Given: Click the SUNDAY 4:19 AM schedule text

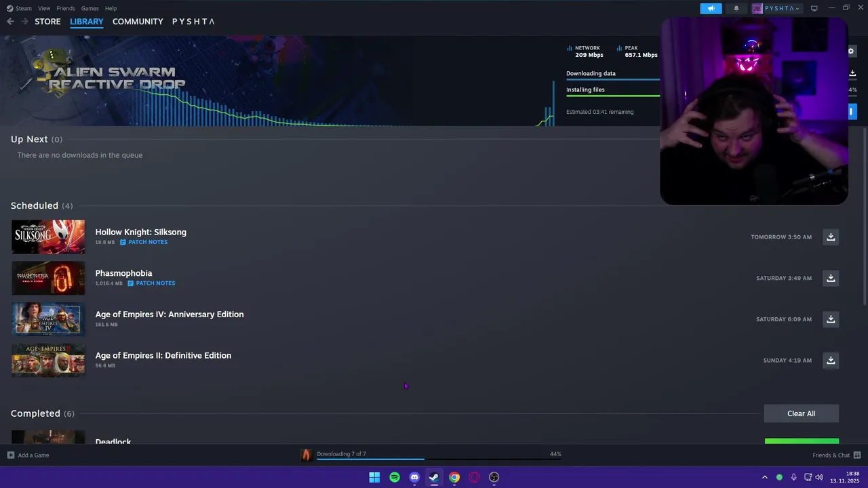Looking at the screenshot, I should coord(787,361).
